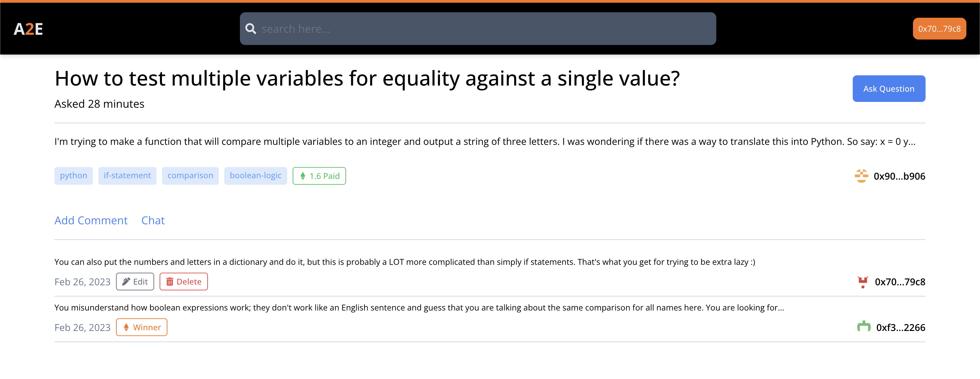
Task: Click the Winner badge on winning answer
Action: (141, 327)
